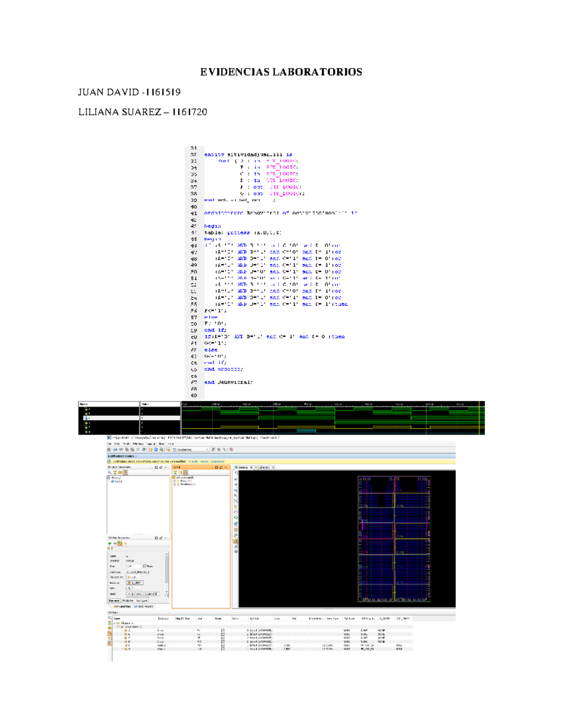Image resolution: width=563 pixels, height=728 pixels.
Task: Expand the Nets folder in Netlist tree
Action: pyautogui.click(x=175, y=481)
